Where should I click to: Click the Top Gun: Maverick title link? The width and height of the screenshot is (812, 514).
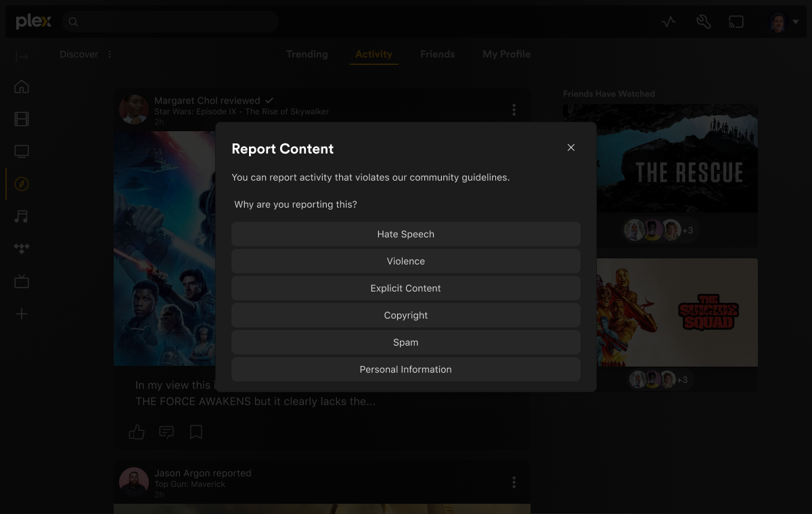point(189,484)
